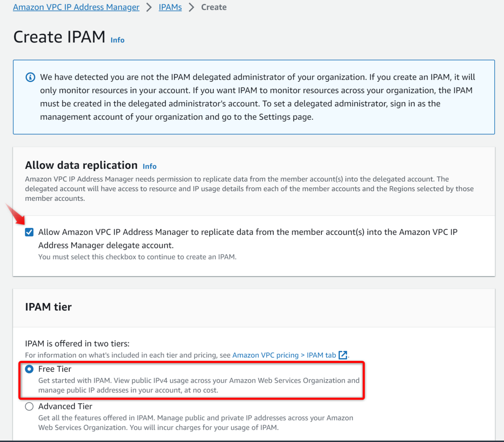This screenshot has width=504, height=442.
Task: Click the Free Tier label text
Action: coord(55,369)
